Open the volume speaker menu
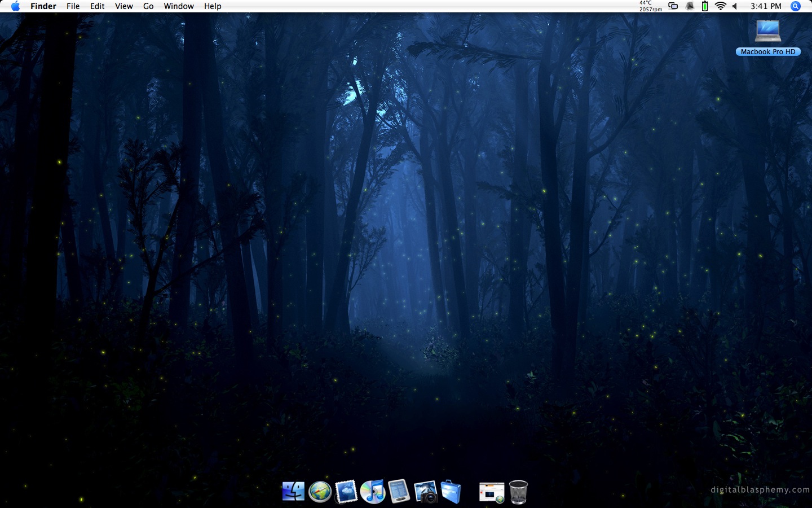The width and height of the screenshot is (812, 508). pos(735,6)
